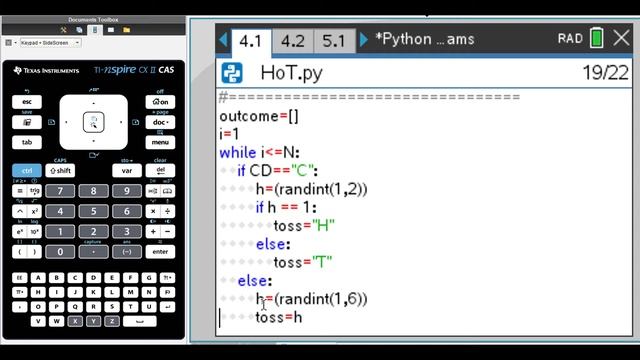
Task: Select the TI-SmartView keypad toolbox icon
Action: [95, 30]
